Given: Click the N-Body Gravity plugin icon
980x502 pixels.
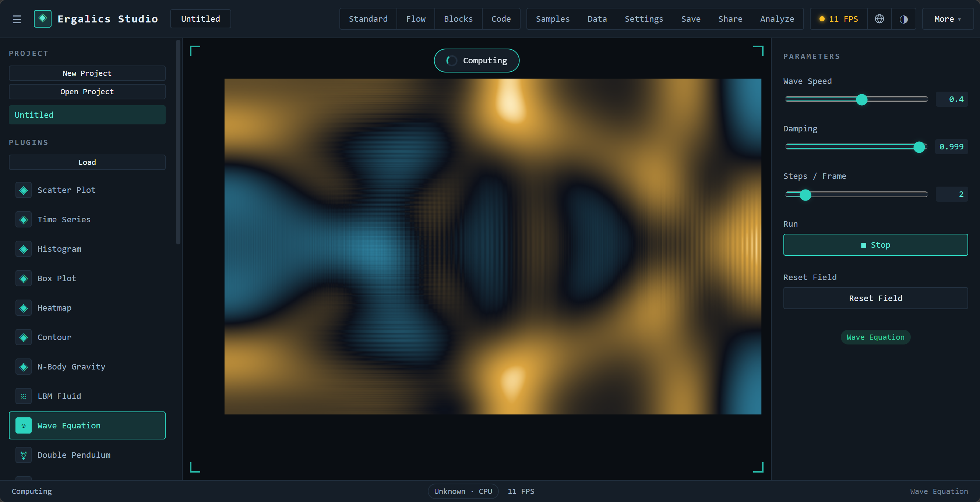Looking at the screenshot, I should (24, 367).
